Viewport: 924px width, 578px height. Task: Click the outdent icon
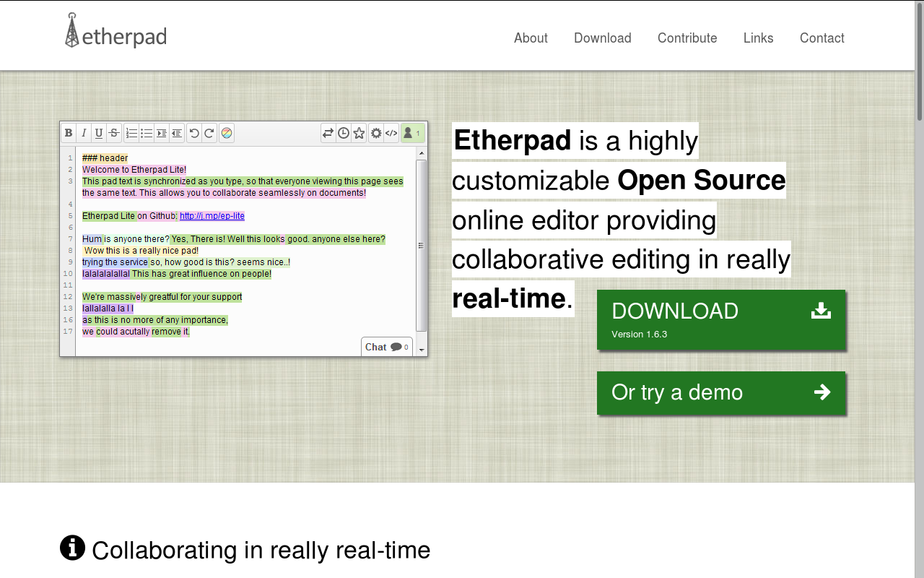(x=177, y=133)
